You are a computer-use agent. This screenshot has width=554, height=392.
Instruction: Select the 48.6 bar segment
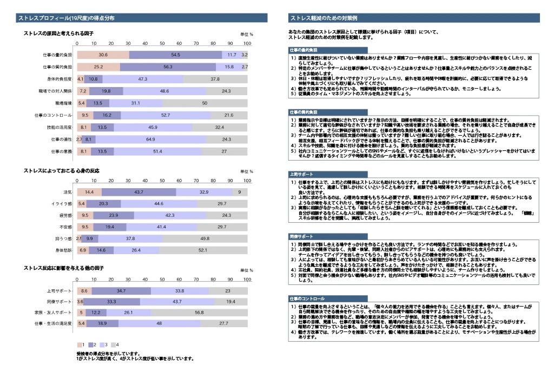coord(164,91)
